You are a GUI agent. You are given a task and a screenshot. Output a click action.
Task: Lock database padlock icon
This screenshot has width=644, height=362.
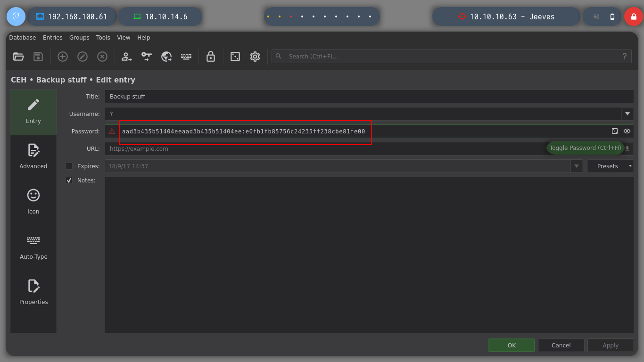click(211, 57)
